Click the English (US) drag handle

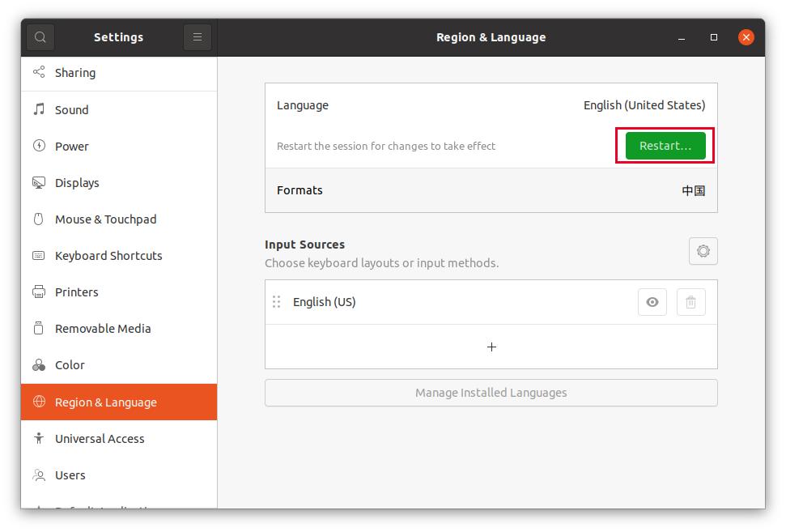click(276, 301)
